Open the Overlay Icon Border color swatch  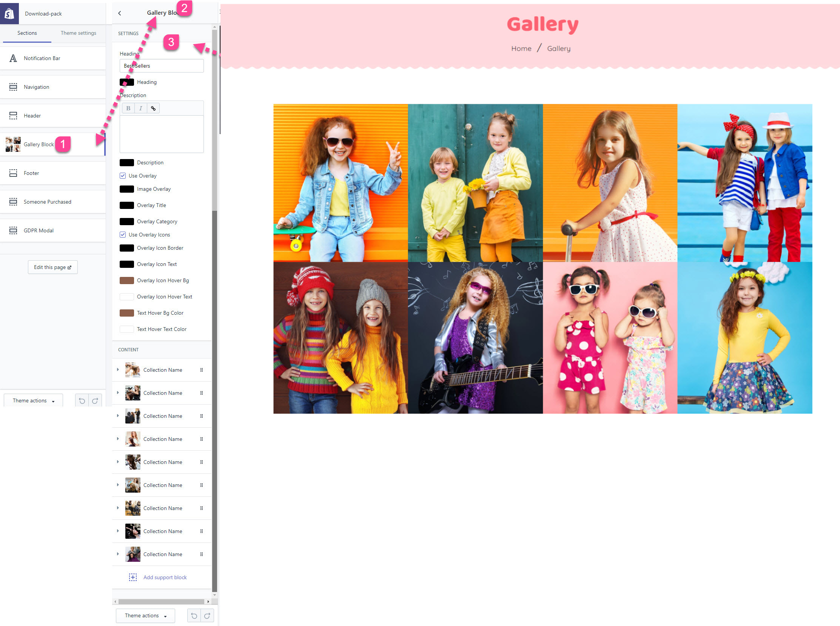point(127,248)
